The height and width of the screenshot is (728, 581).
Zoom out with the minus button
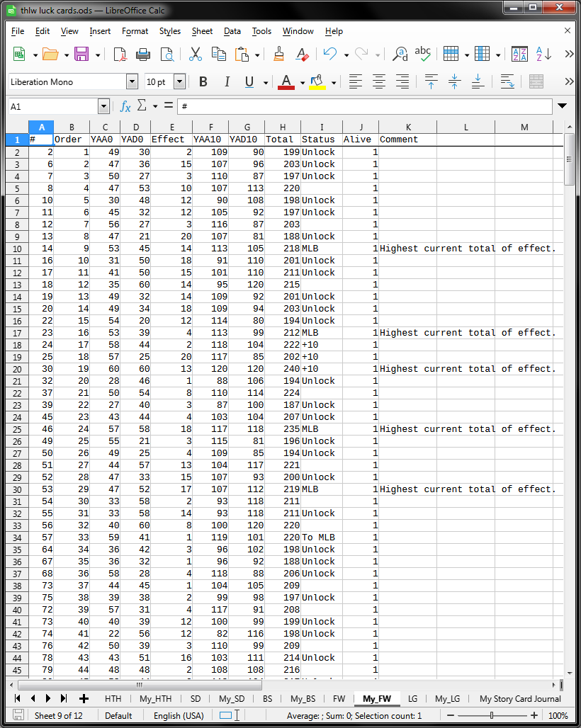click(450, 715)
